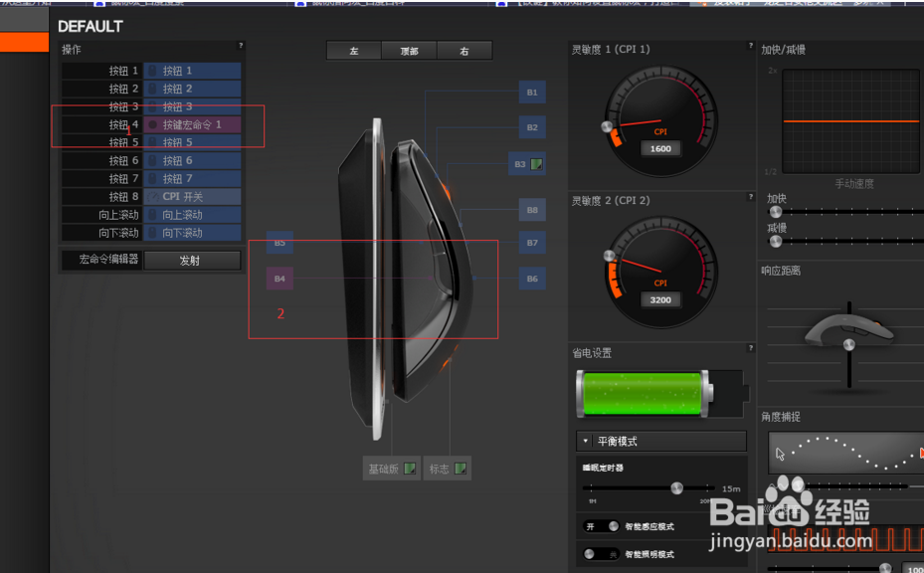
Task: Open the 按钮 2 action assignment
Action: tap(192, 89)
